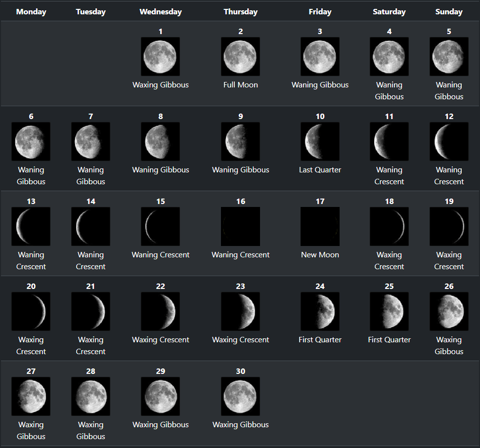480x448 pixels.
Task: Click the New Moon image on day 17
Action: click(x=320, y=227)
